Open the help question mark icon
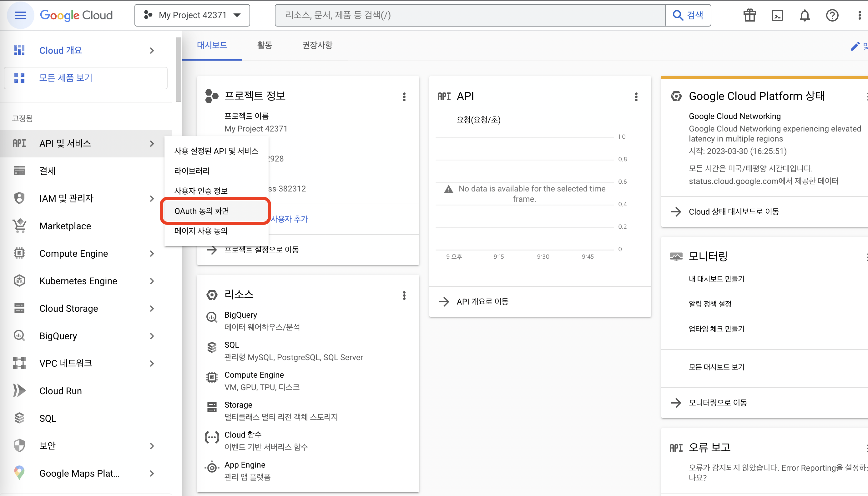 [832, 15]
